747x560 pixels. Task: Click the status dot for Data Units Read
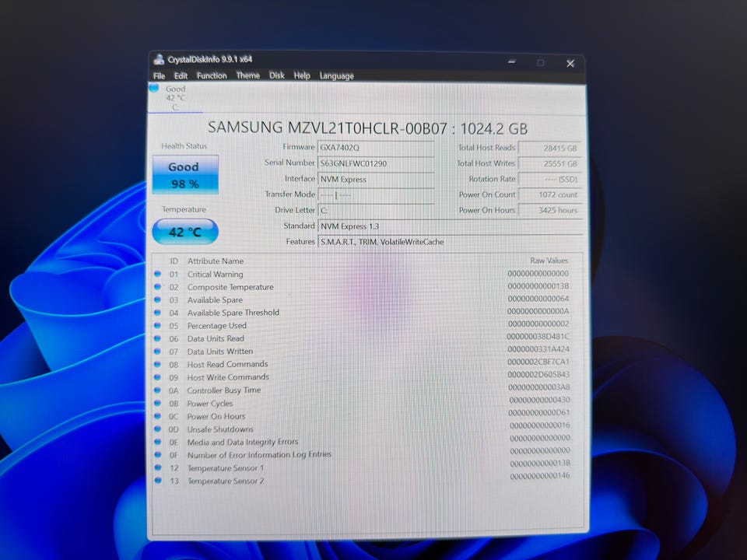(158, 338)
